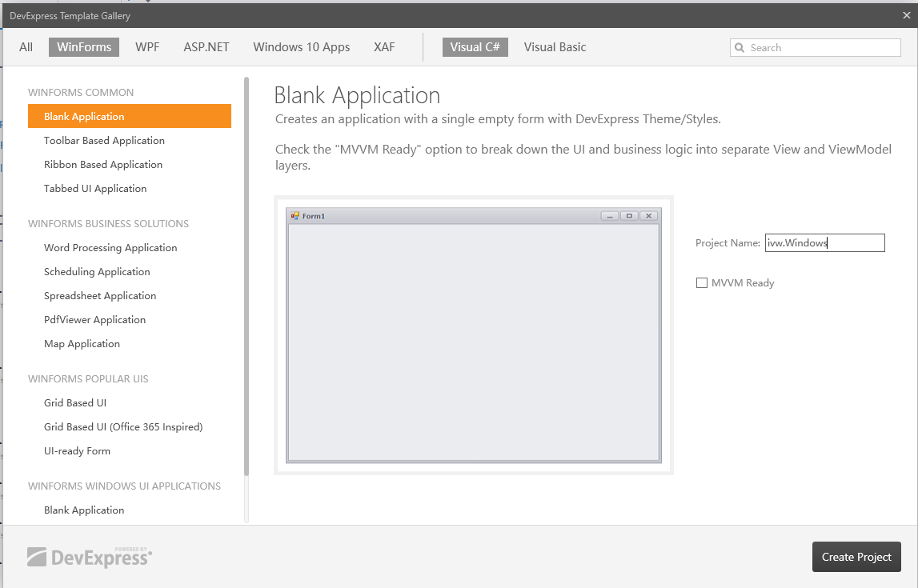This screenshot has height=588, width=918.
Task: Click the template list vertical scrollbar
Action: (247, 275)
